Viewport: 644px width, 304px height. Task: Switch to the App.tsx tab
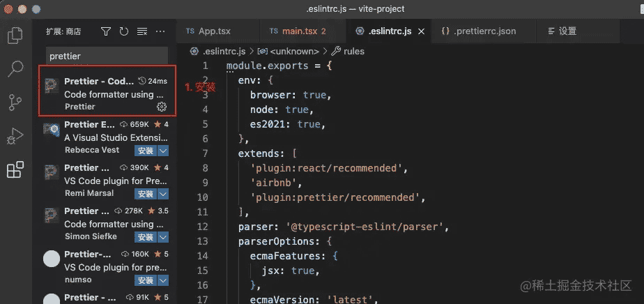(x=208, y=31)
